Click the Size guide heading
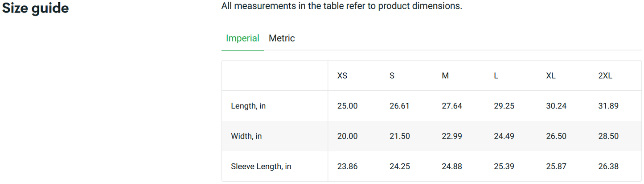Viewport: 644px width, 184px height. tap(36, 8)
